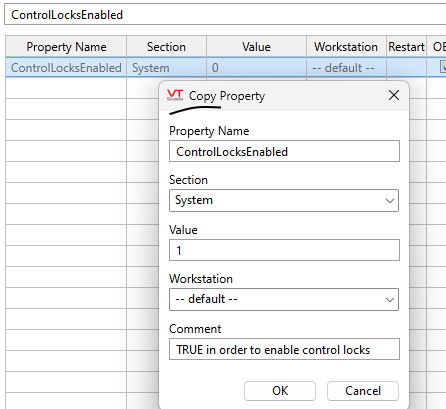Click the Cancel button
Viewport: 446px width, 409px height.
click(363, 391)
